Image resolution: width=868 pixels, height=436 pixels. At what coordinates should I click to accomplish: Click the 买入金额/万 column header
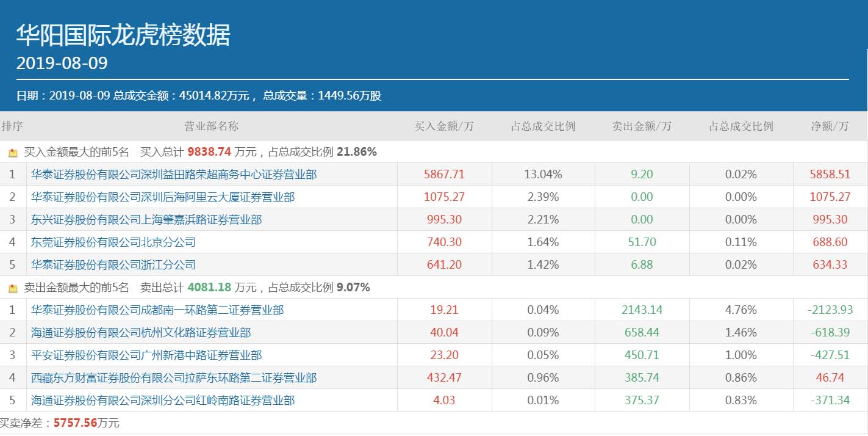pos(444,126)
